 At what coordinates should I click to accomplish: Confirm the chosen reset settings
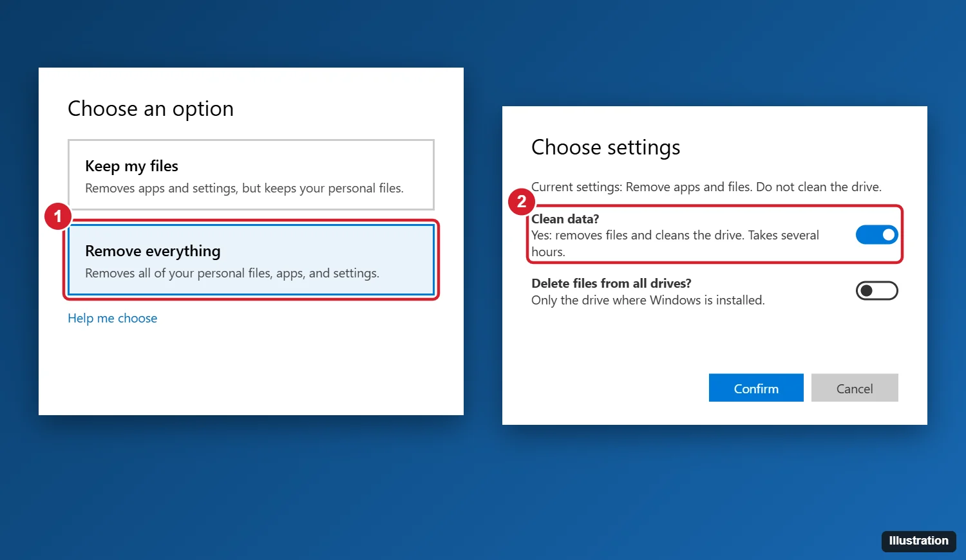(x=756, y=388)
